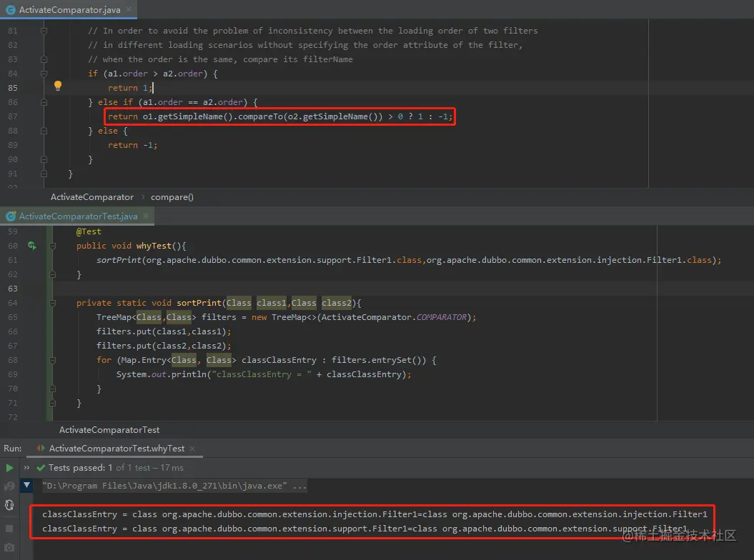Click the camera dump threads icon
754x560 pixels.
tap(9, 547)
